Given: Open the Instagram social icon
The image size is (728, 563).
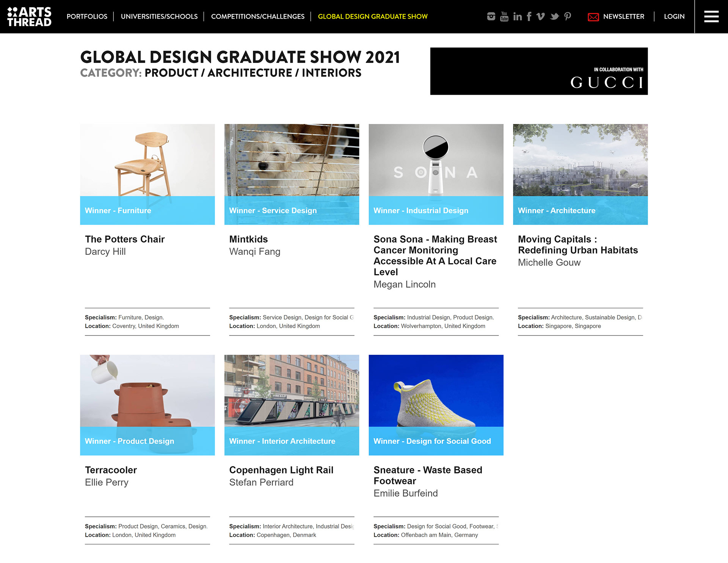Looking at the screenshot, I should (x=491, y=16).
